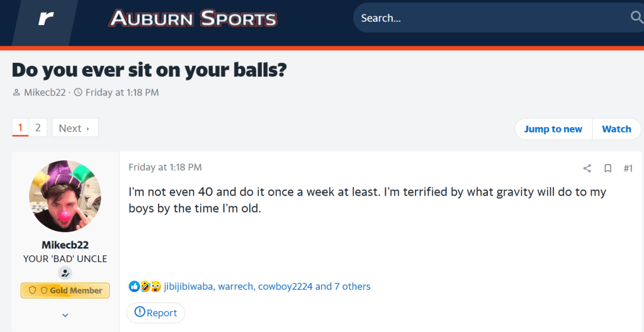This screenshot has width=644, height=332.
Task: Toggle Watch for this thread
Action: (x=616, y=129)
